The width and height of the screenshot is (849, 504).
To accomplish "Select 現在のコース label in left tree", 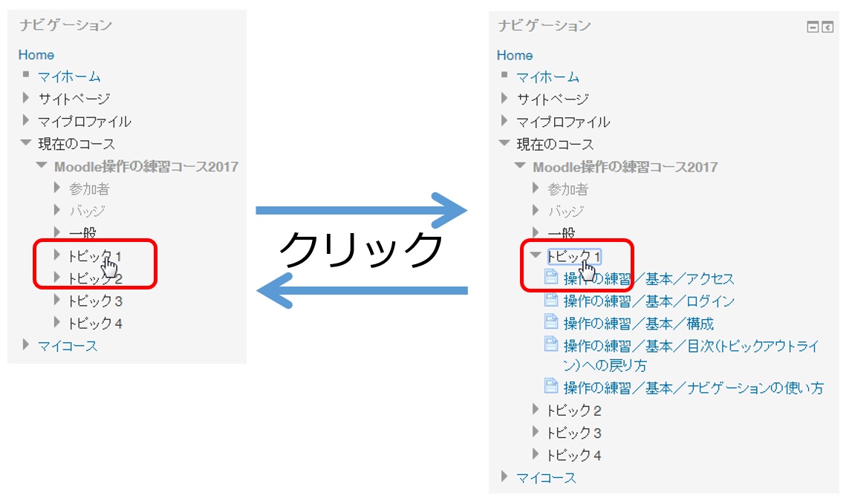I will (x=77, y=144).
